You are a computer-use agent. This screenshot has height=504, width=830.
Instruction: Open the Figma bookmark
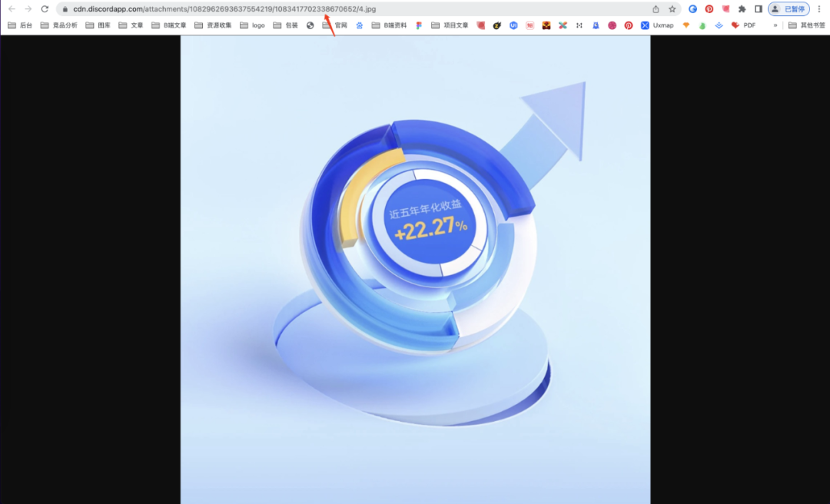(420, 25)
